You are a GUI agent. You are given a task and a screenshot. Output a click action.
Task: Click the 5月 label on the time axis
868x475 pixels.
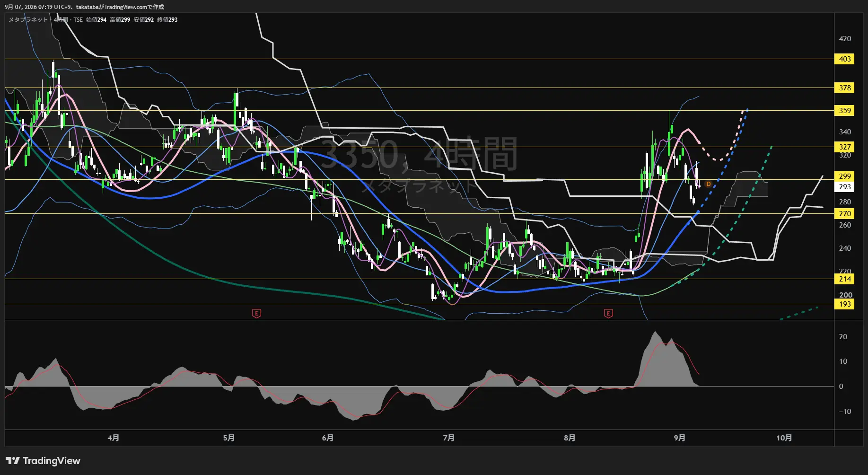tap(229, 438)
